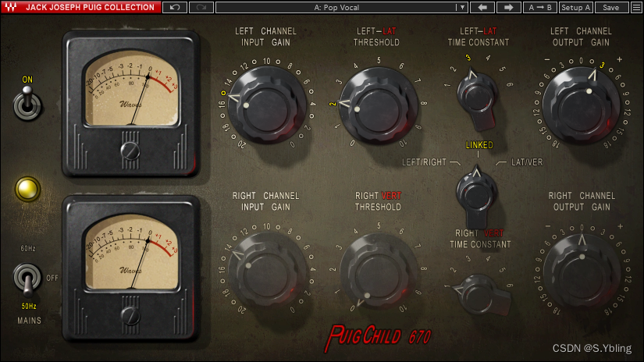Click the Right Vert Threshold label

[379, 201]
